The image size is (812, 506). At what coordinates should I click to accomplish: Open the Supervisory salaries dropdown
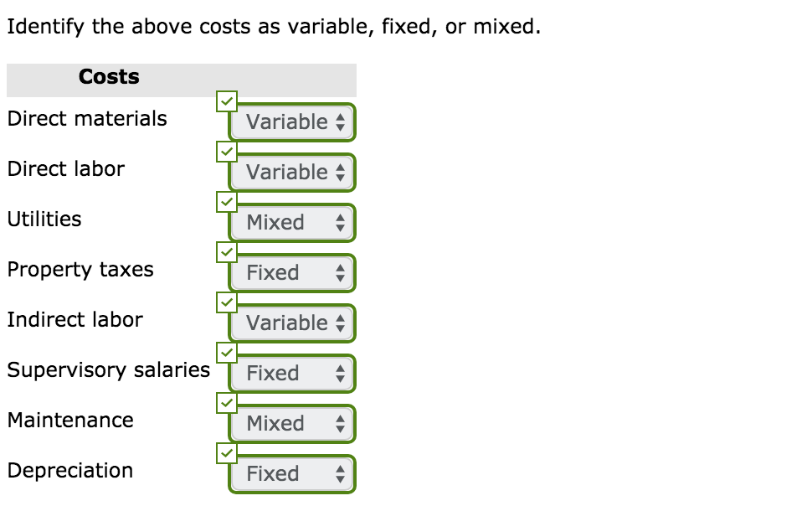click(291, 373)
